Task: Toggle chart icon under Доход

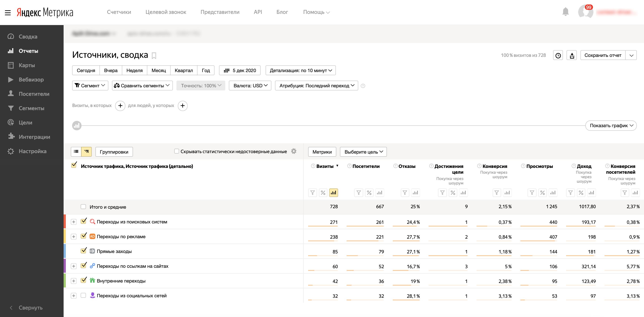Action: pyautogui.click(x=592, y=193)
